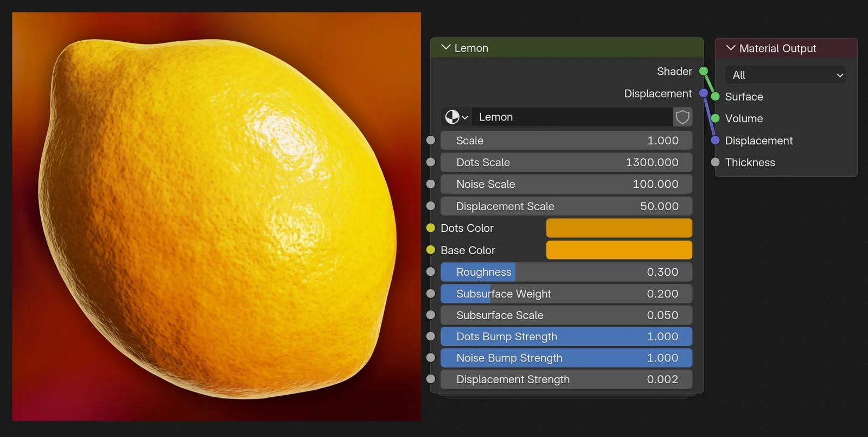Viewport: 868px width, 437px height.
Task: Click the Dots Scale input socket
Action: pyautogui.click(x=431, y=162)
